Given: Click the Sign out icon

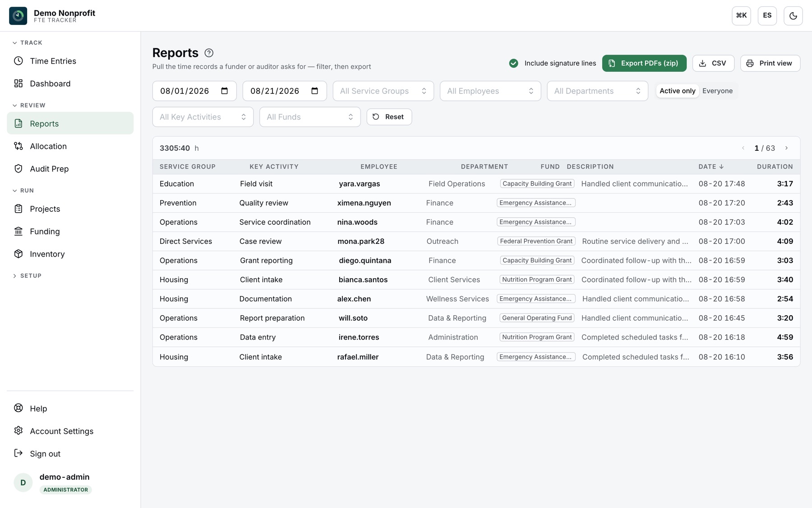Looking at the screenshot, I should pyautogui.click(x=18, y=453).
